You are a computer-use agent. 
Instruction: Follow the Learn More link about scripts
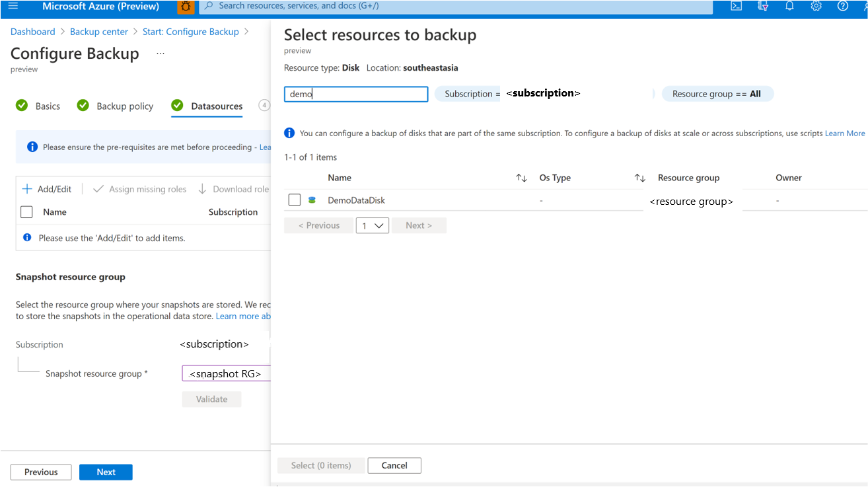(845, 133)
